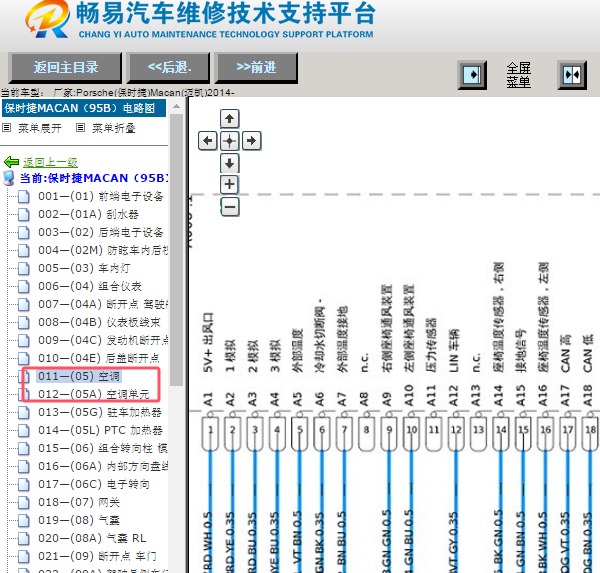This screenshot has width=600, height=573.
Task: Open 001—(01) 前端电子设备
Action: [101, 196]
